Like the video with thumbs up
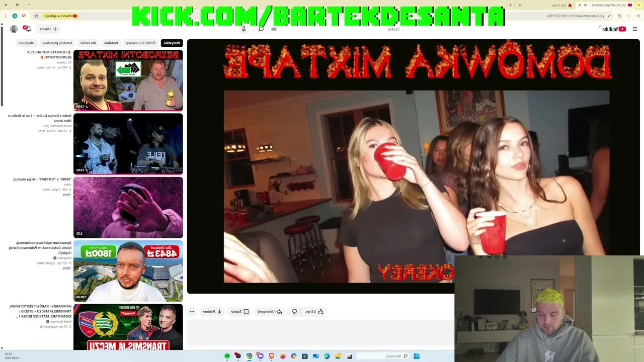 coord(314,312)
